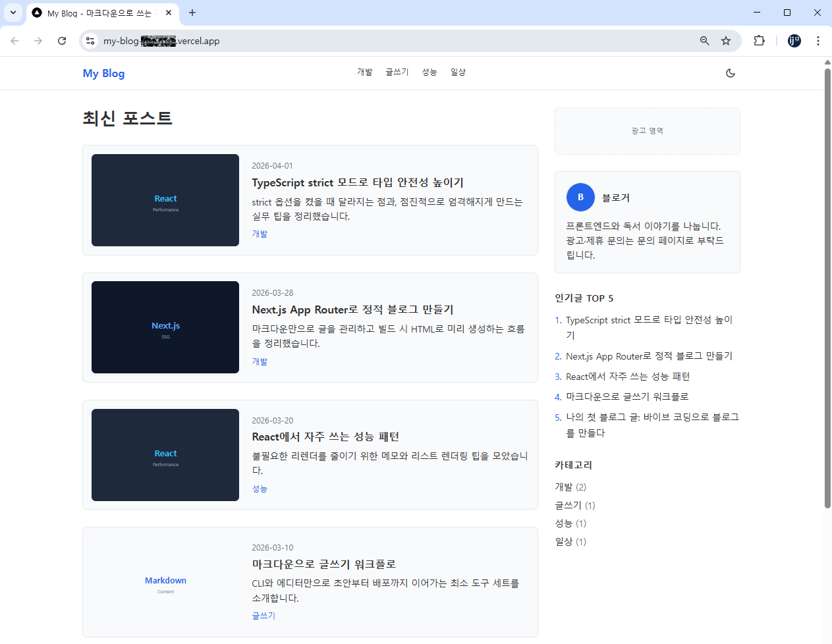Click the page reload icon
Screen dimensions: 832x644
(61, 41)
